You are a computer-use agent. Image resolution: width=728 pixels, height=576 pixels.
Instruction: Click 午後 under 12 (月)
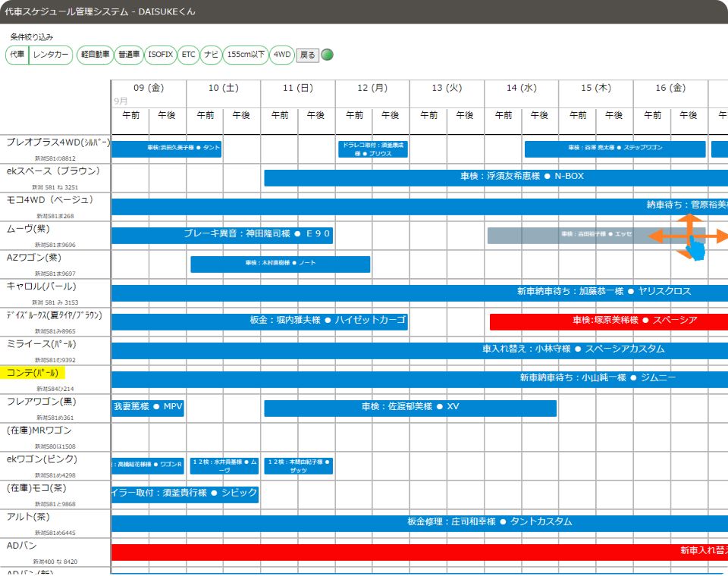[x=390, y=115]
